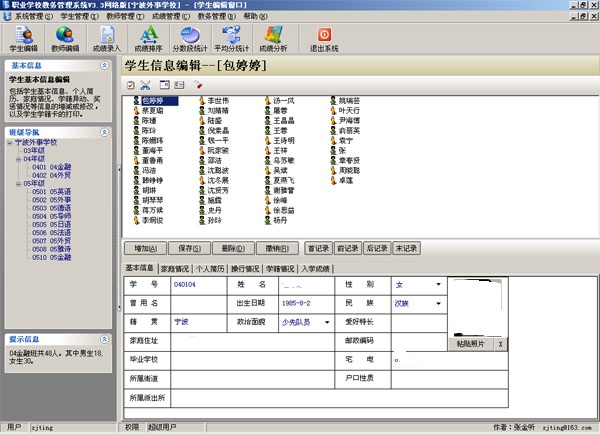Click the 保存(S) button

tap(189, 248)
